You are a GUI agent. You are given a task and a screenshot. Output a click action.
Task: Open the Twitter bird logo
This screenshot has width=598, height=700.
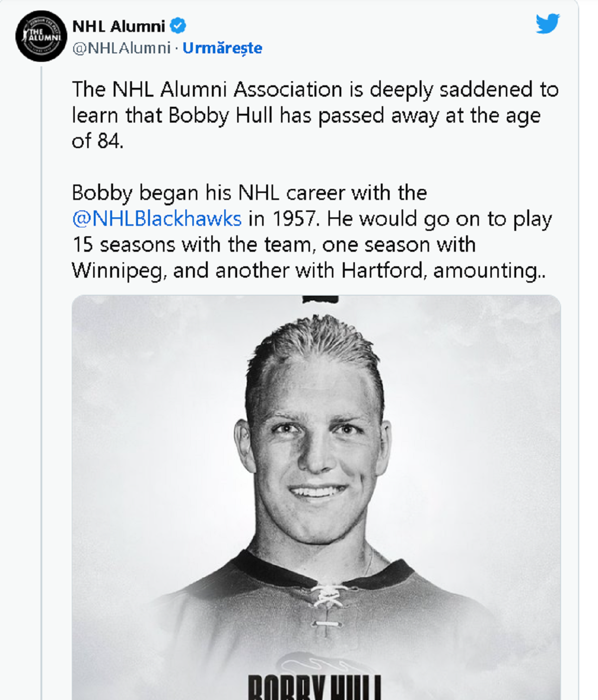(x=548, y=23)
